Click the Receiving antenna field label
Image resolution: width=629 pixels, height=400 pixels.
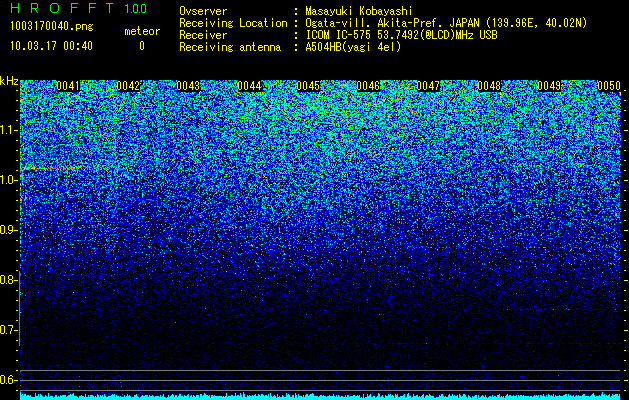(230, 47)
